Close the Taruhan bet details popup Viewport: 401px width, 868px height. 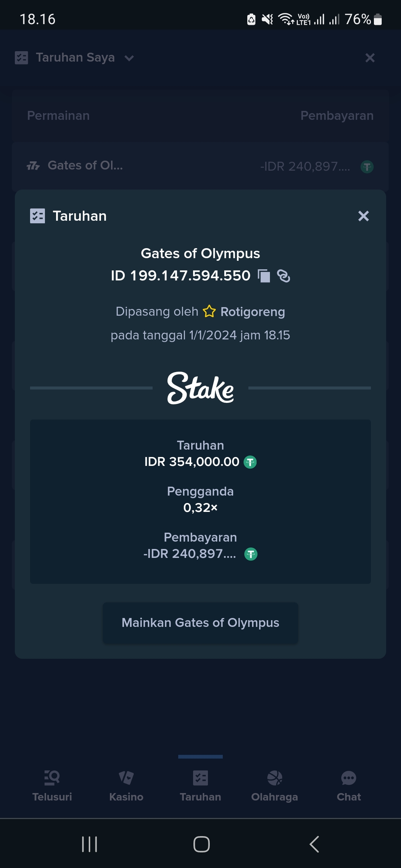pos(363,216)
